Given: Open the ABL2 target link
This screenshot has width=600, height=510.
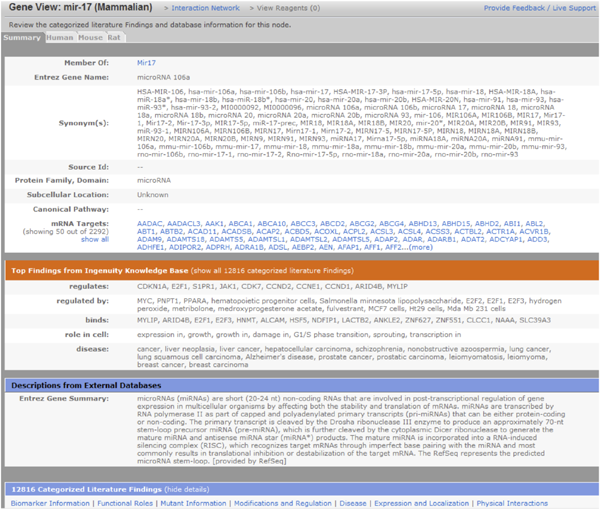Looking at the screenshot, I should [x=534, y=224].
